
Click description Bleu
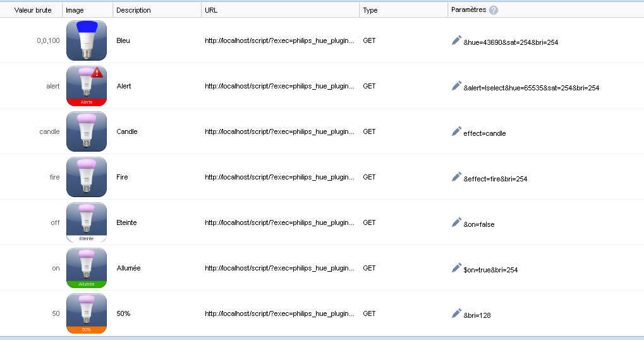(123, 40)
